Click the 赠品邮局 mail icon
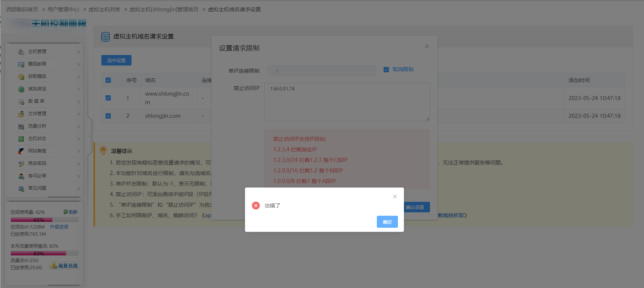Viewport: 644px width, 288px height. [x=21, y=64]
